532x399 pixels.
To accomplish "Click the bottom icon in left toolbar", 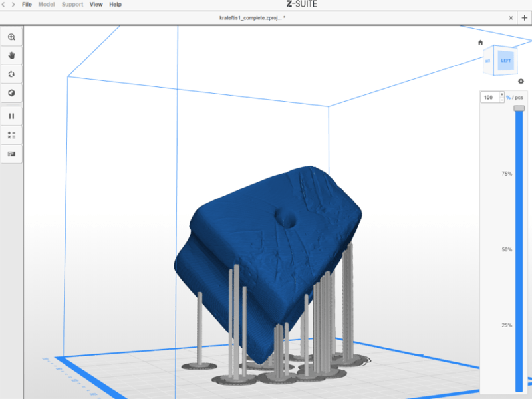I will (11, 154).
